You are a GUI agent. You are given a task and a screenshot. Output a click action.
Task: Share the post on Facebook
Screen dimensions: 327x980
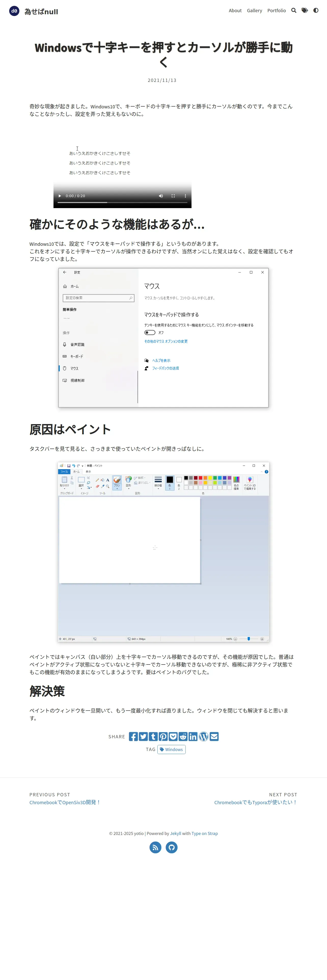pos(133,737)
